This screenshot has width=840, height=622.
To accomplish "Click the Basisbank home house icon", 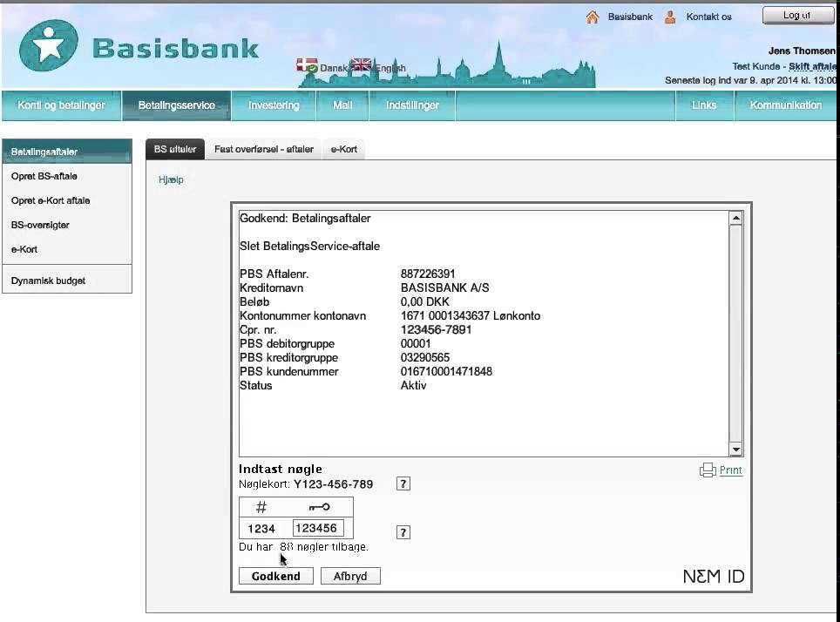I will click(592, 17).
